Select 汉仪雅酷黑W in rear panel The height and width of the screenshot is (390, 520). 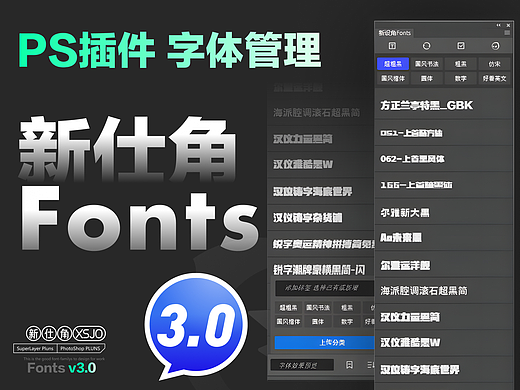(x=321, y=165)
